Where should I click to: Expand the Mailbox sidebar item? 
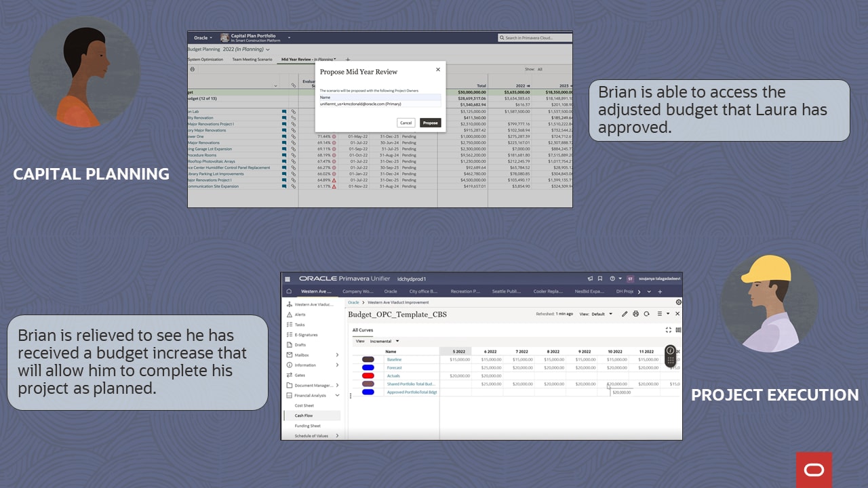337,355
